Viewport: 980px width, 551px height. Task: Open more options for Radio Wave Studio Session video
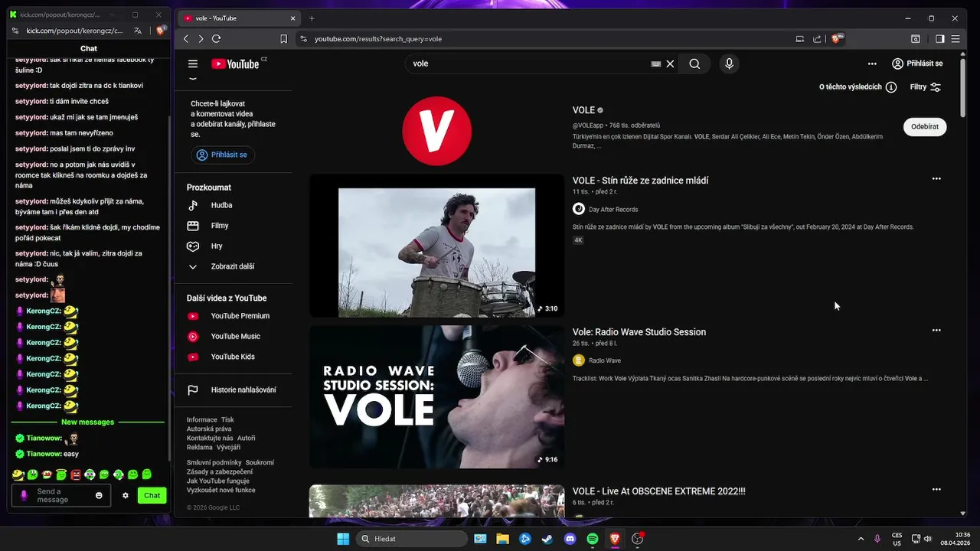pyautogui.click(x=936, y=331)
